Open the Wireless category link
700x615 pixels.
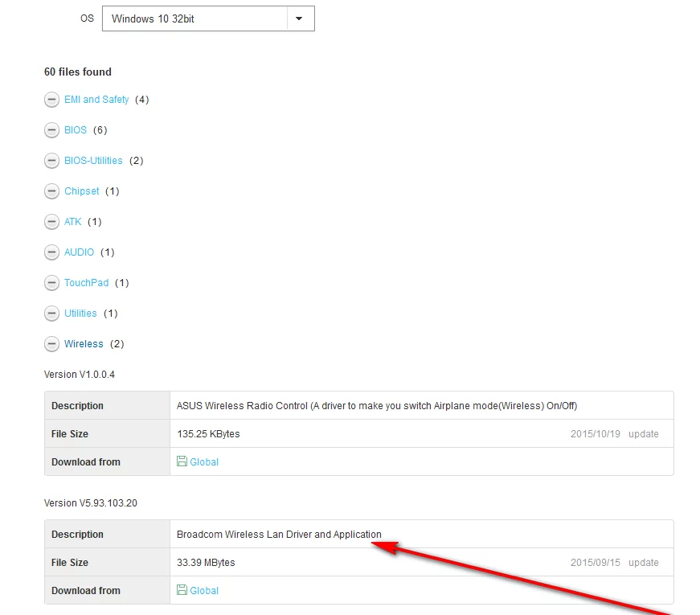point(84,344)
